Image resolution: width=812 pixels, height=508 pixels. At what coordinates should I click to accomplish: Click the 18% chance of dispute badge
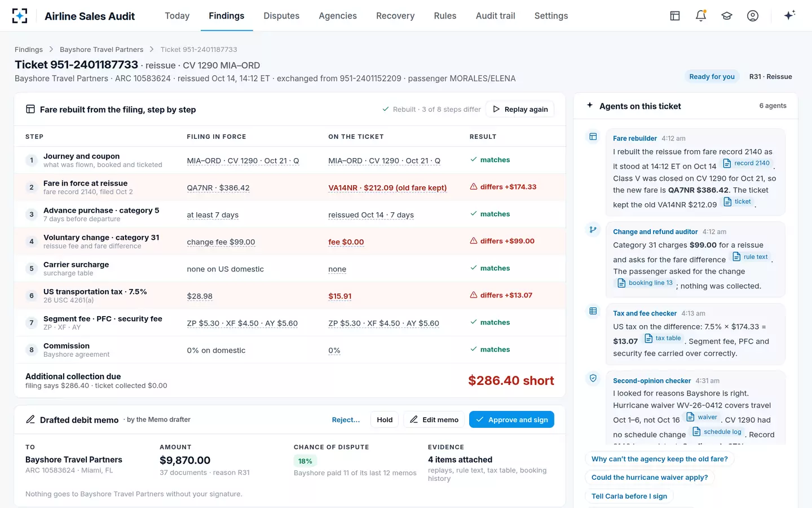point(305,461)
